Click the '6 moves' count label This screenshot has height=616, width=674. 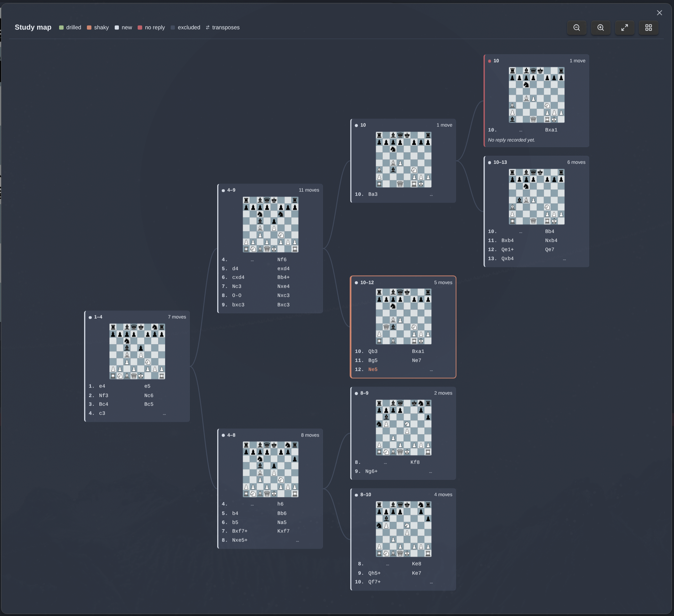[x=576, y=162]
